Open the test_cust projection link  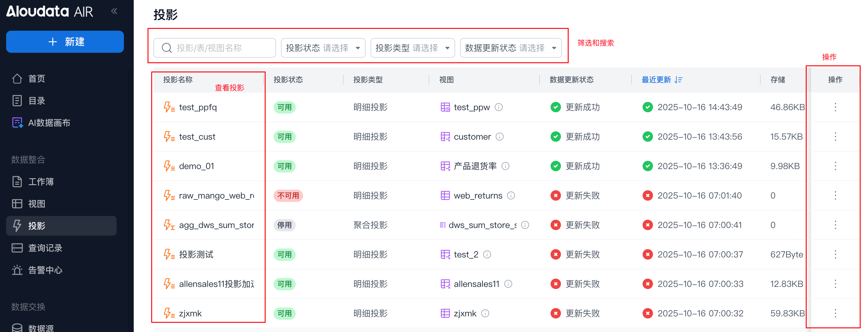[197, 137]
